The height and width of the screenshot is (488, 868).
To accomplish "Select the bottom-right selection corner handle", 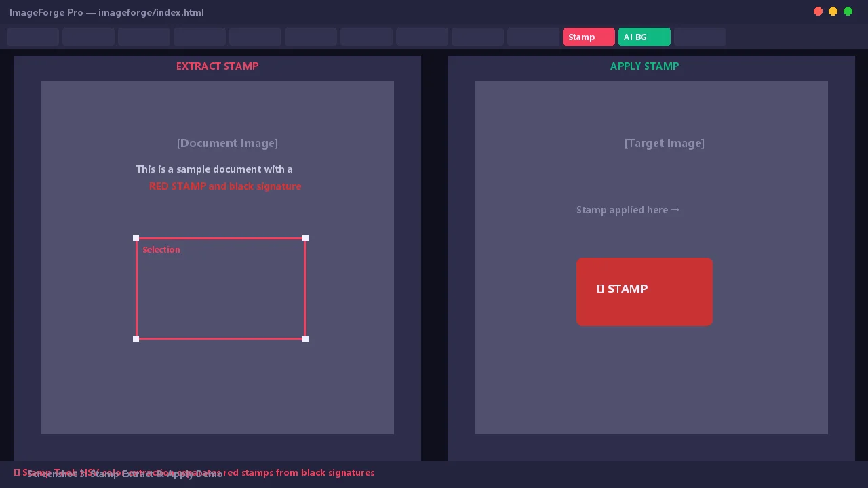I will 306,339.
